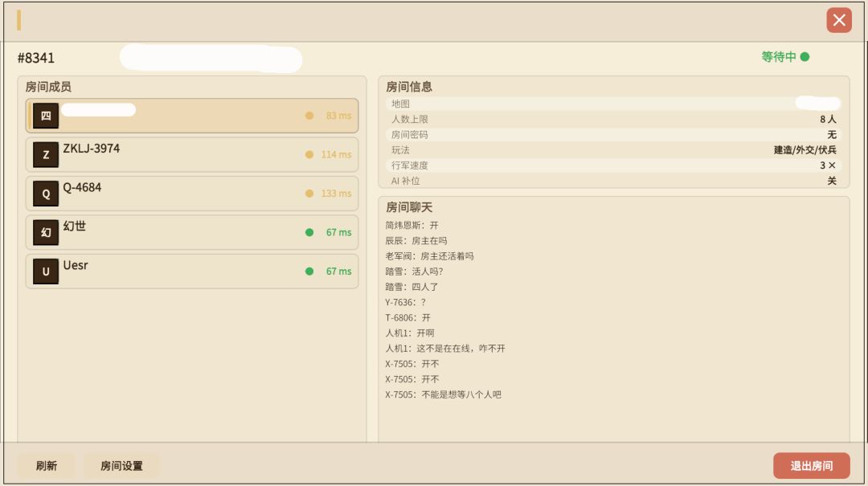Click the 房间聊天 chat heading
The image size is (868, 486).
point(409,207)
